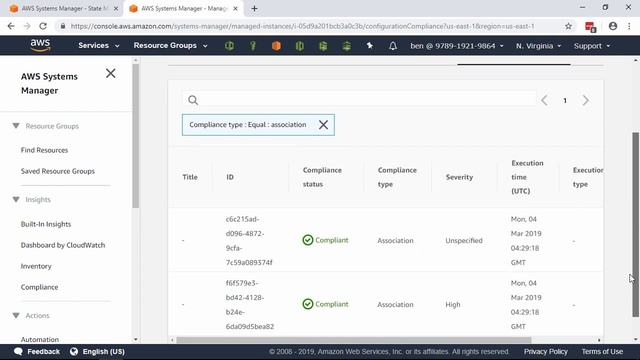Open the notifications bell icon
Viewport: 640px width, 360px height.
393,46
